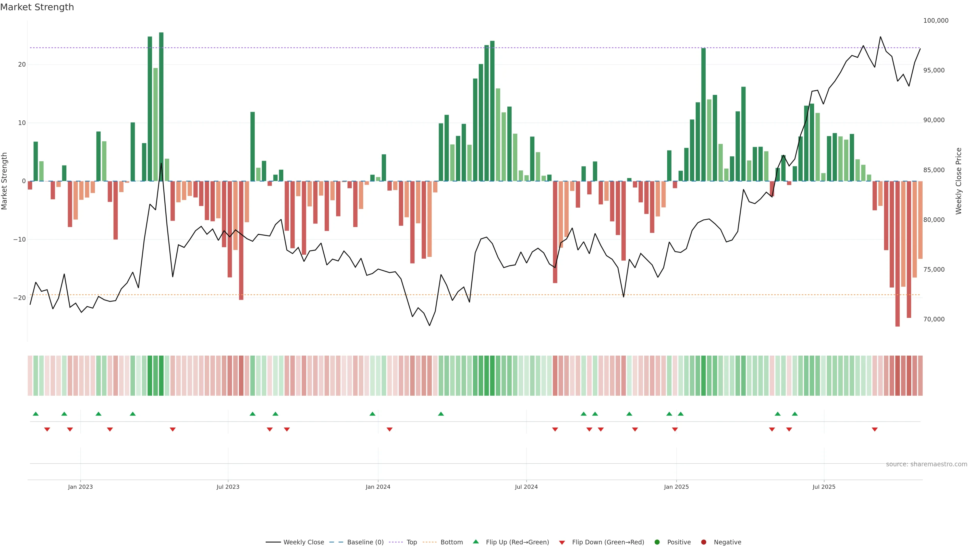Click the first red Flip Down triangle marker
This screenshot has height=551, width=980.
47,429
